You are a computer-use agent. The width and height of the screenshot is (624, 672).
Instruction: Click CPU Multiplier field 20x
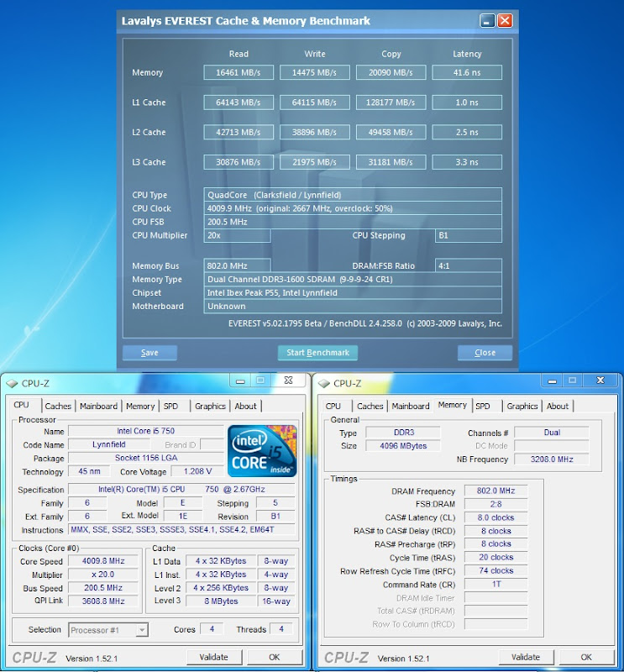point(237,236)
